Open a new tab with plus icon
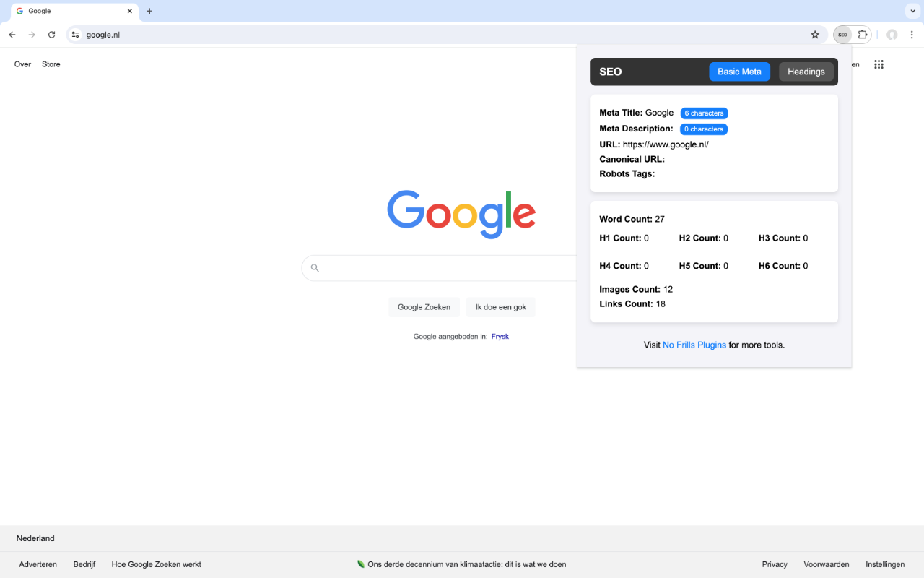The width and height of the screenshot is (924, 578). [149, 11]
